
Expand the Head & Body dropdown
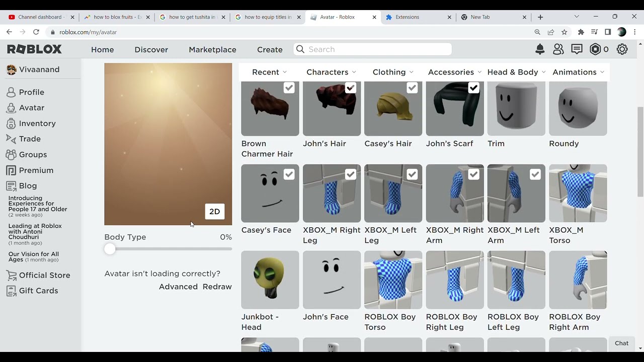[516, 72]
